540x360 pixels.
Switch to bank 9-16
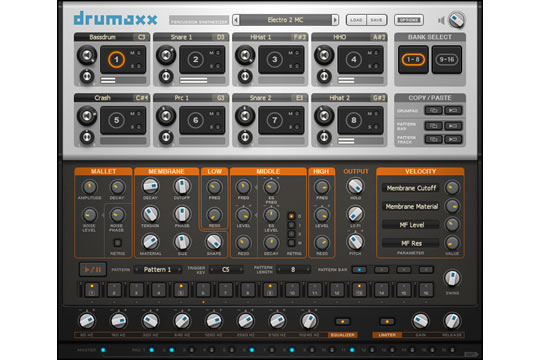click(x=447, y=60)
